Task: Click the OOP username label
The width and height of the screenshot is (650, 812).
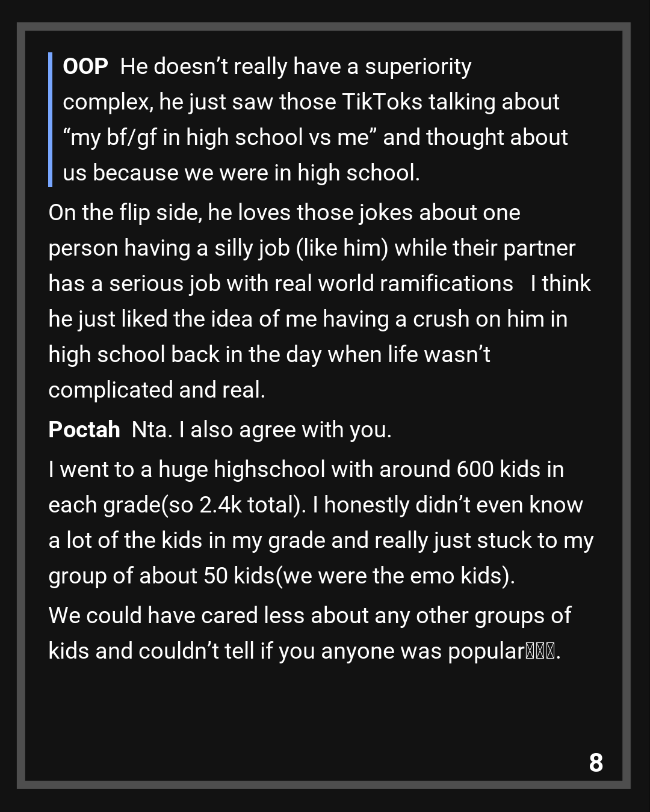Action: 85,67
